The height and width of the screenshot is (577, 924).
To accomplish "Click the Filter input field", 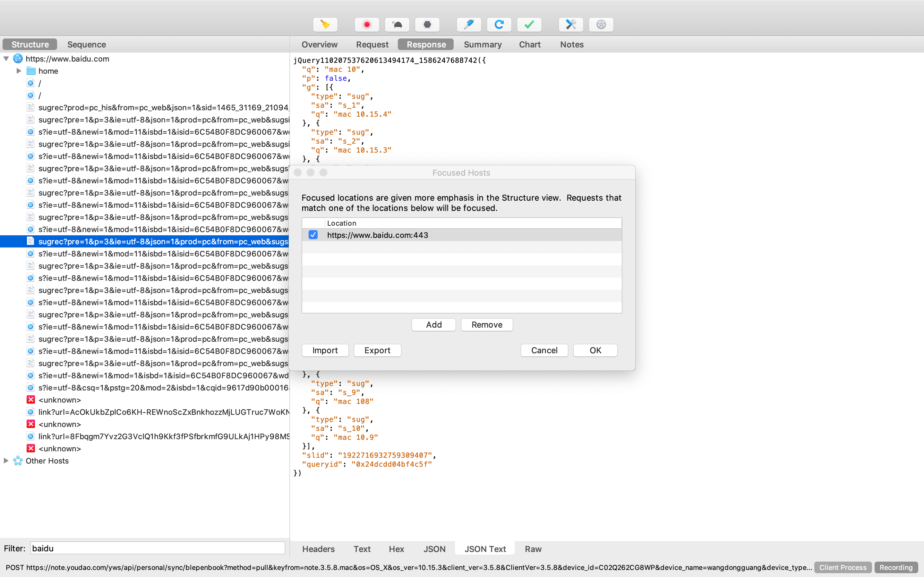I will [157, 548].
